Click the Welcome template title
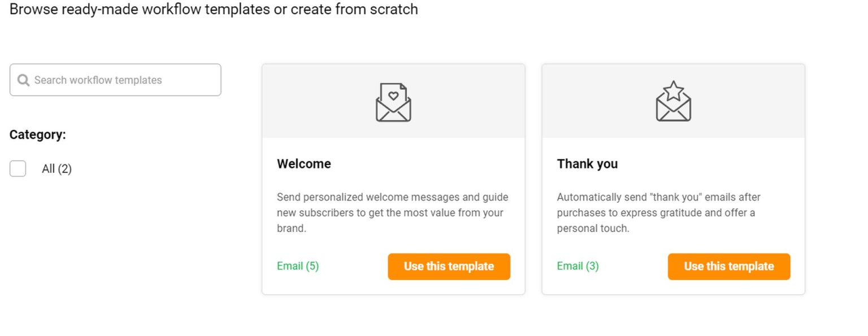868x336 pixels. click(303, 164)
